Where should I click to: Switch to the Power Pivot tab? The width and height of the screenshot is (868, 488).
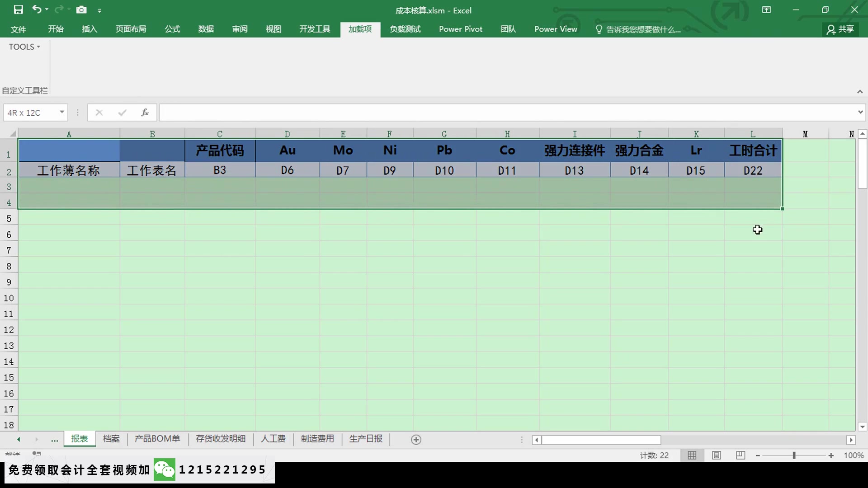tap(461, 29)
